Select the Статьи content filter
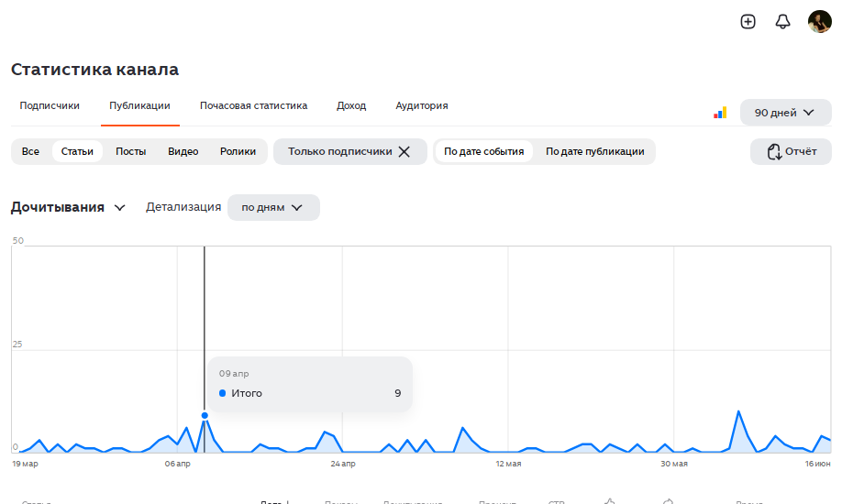The width and height of the screenshot is (853, 504). (x=77, y=152)
